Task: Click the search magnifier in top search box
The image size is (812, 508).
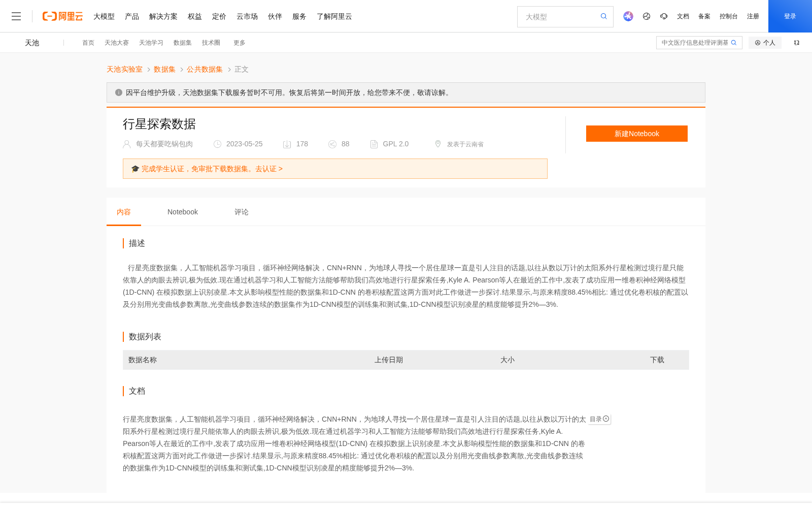Action: click(x=604, y=16)
